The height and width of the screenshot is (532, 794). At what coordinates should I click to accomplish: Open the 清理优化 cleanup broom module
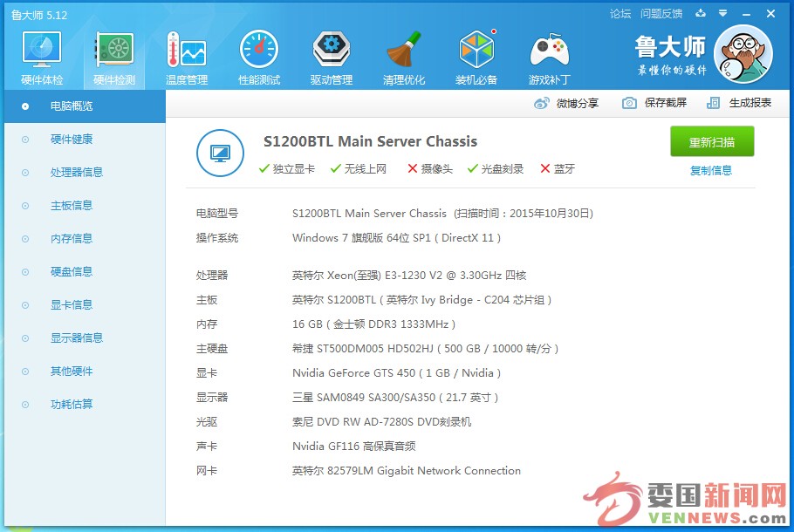404,58
